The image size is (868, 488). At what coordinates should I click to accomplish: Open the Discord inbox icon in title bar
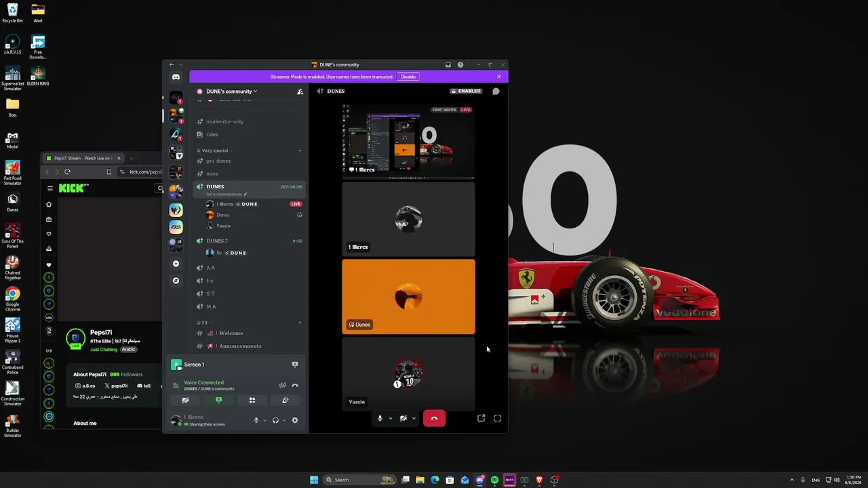click(448, 64)
